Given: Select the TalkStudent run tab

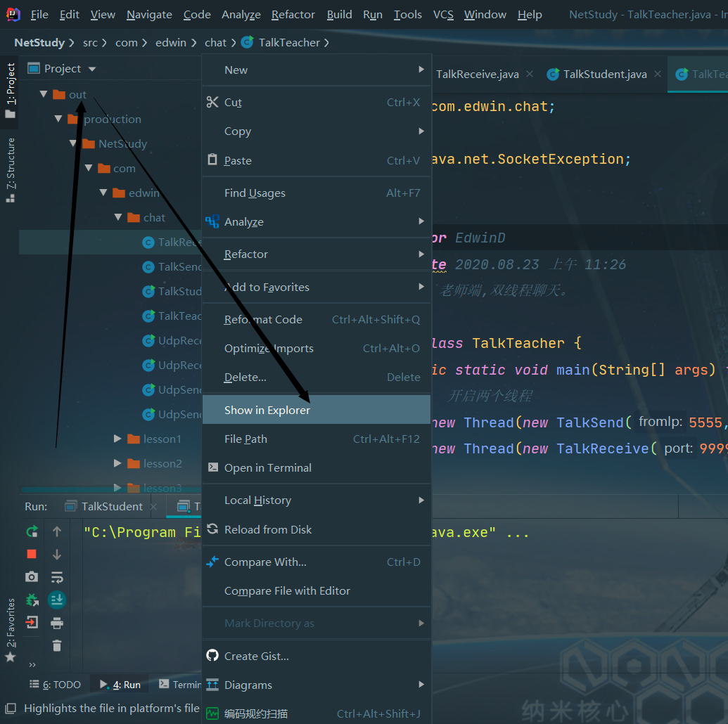Looking at the screenshot, I should [x=112, y=506].
